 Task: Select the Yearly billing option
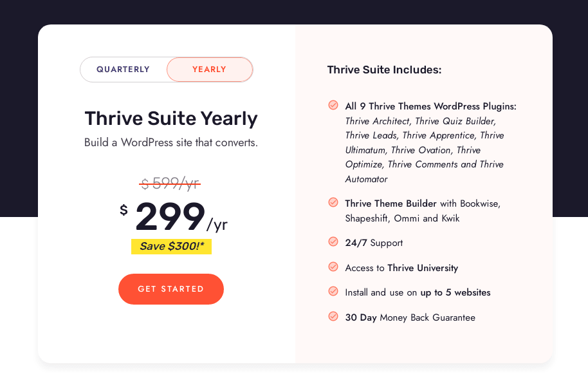(x=209, y=70)
